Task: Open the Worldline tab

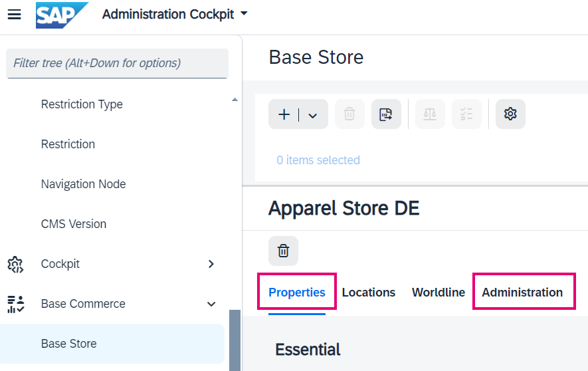Action: 439,293
